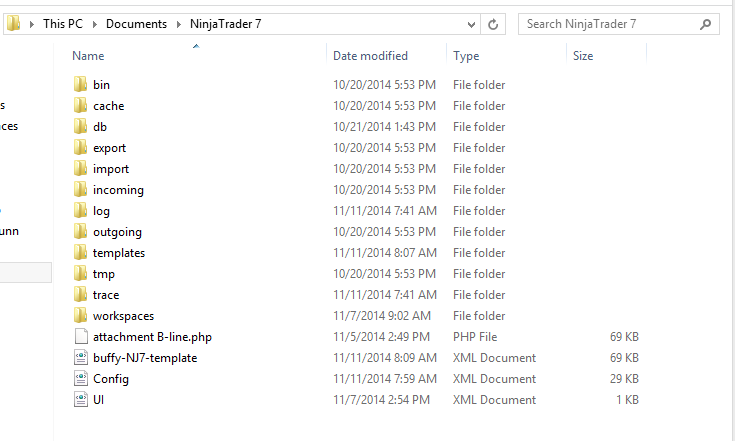Click the PHP File type cell
735x441 pixels.
(475, 336)
